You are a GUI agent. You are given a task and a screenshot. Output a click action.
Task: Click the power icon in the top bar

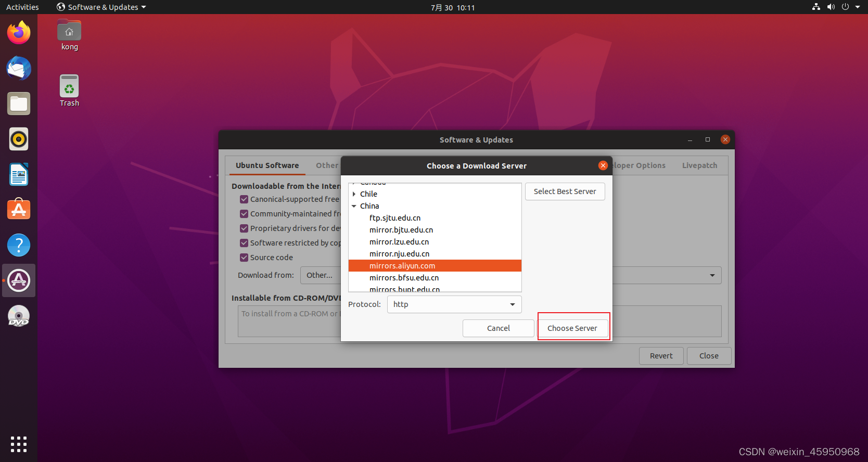845,7
